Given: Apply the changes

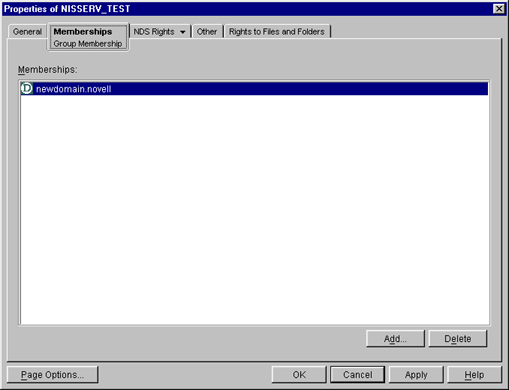Looking at the screenshot, I should [416, 375].
